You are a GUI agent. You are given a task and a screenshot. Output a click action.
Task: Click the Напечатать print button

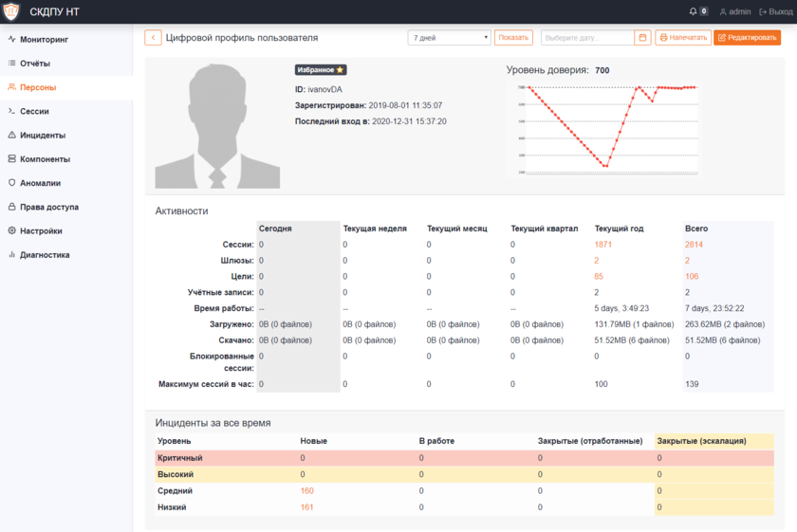pyautogui.click(x=683, y=38)
